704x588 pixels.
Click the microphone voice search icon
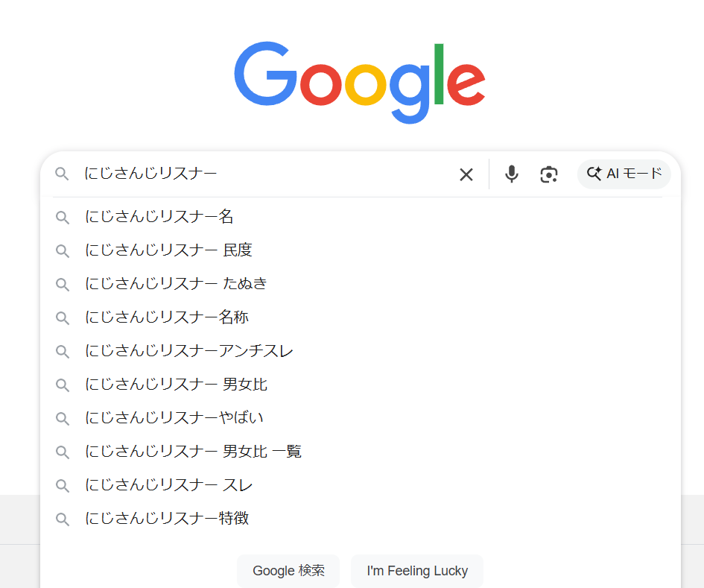point(511,174)
